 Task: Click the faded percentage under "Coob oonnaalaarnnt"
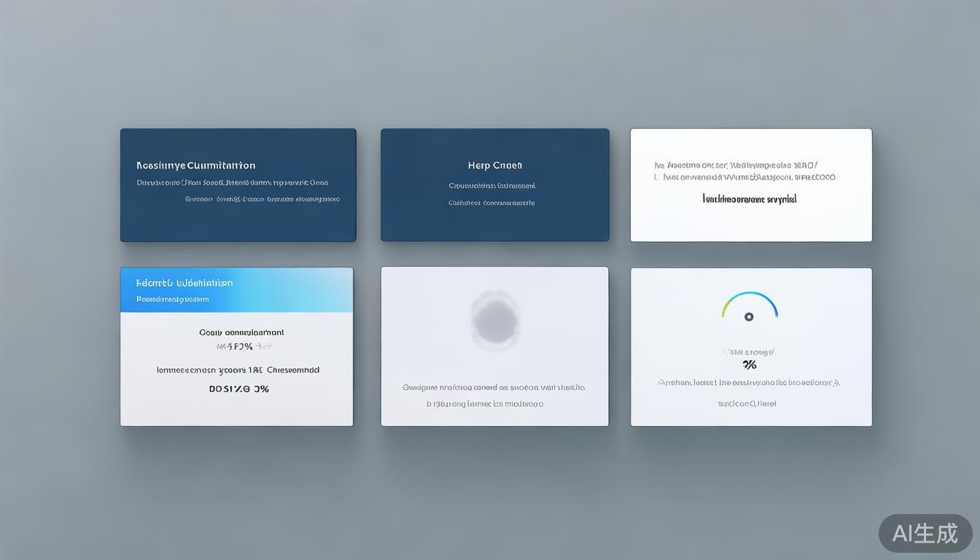(x=243, y=347)
